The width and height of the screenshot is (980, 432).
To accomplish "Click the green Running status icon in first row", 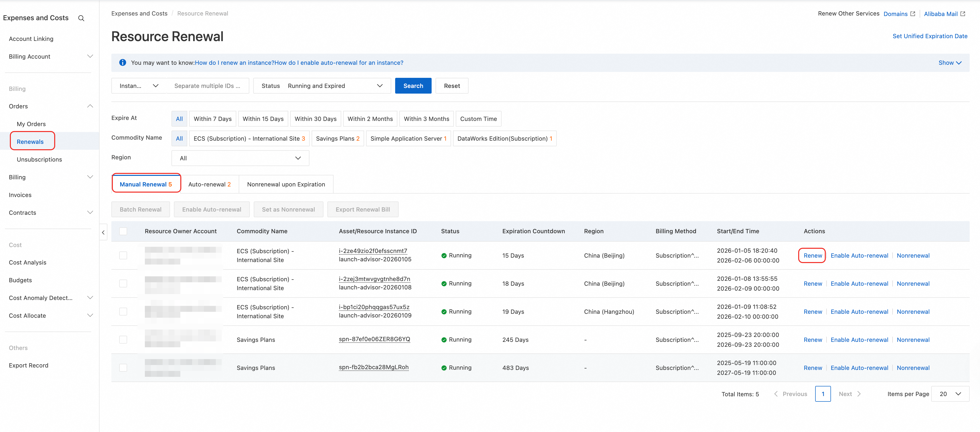I will click(444, 256).
